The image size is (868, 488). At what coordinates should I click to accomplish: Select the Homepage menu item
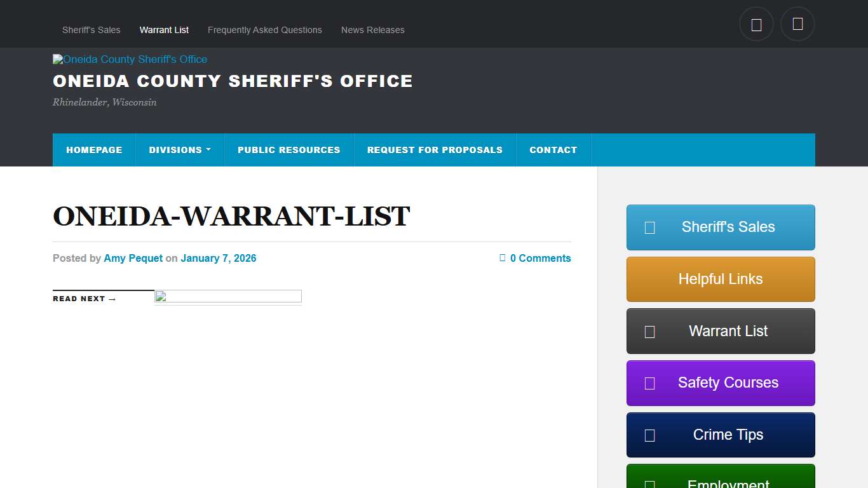pos(94,150)
